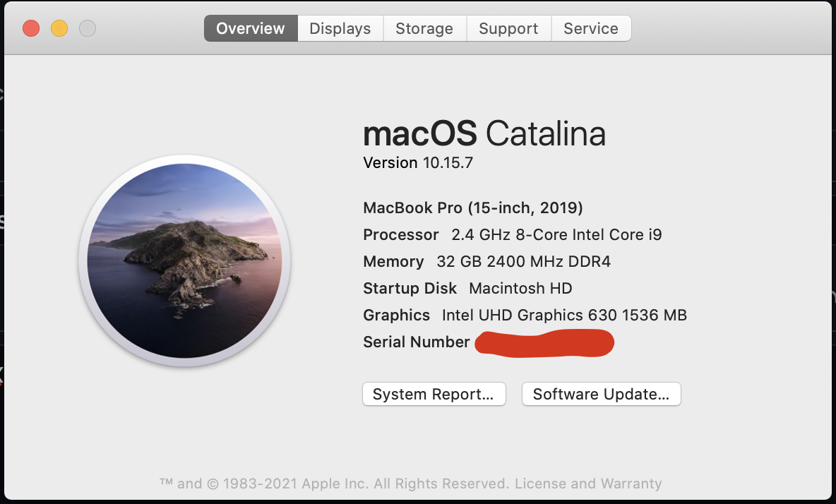
Task: Open the License and Warranty link
Action: coord(588,484)
